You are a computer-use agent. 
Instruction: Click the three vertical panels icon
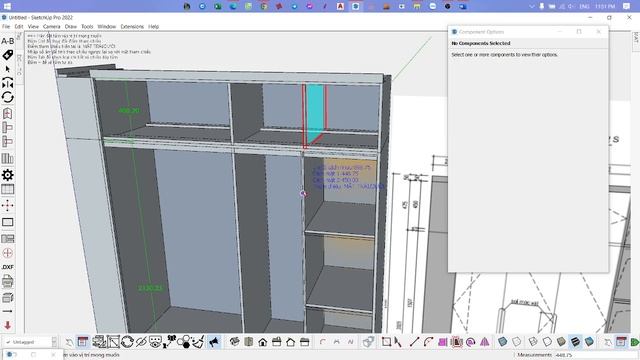point(7,158)
